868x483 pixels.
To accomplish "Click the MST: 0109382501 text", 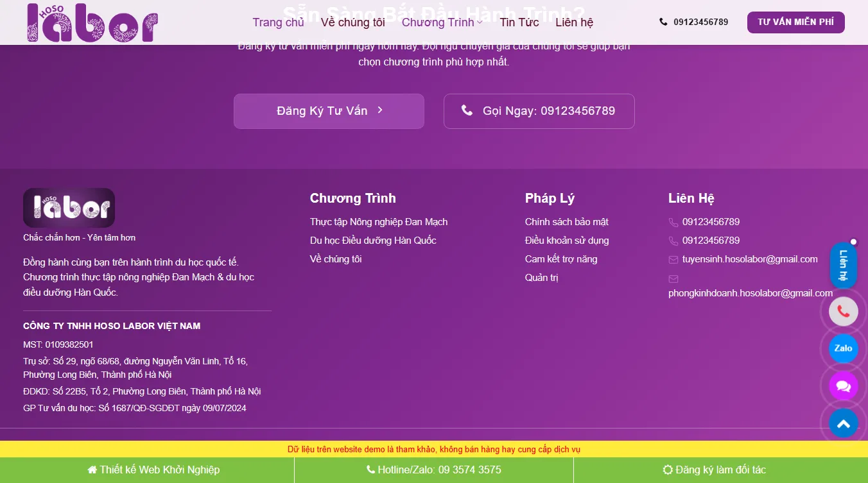I will click(58, 344).
